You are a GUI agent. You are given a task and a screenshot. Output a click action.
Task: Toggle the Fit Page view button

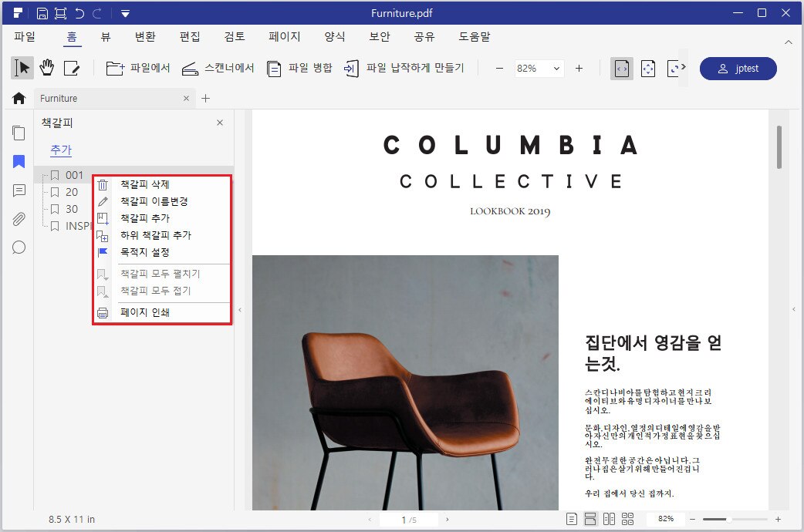(648, 68)
